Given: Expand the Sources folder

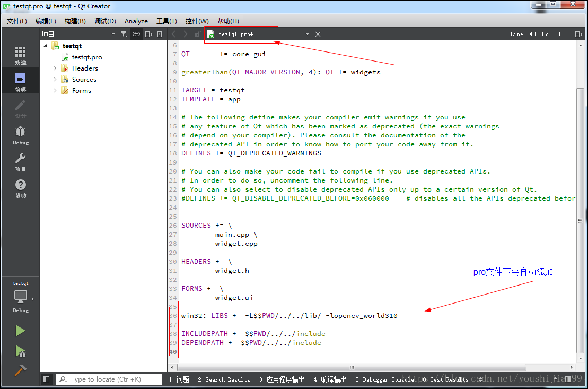Looking at the screenshot, I should tap(55, 80).
